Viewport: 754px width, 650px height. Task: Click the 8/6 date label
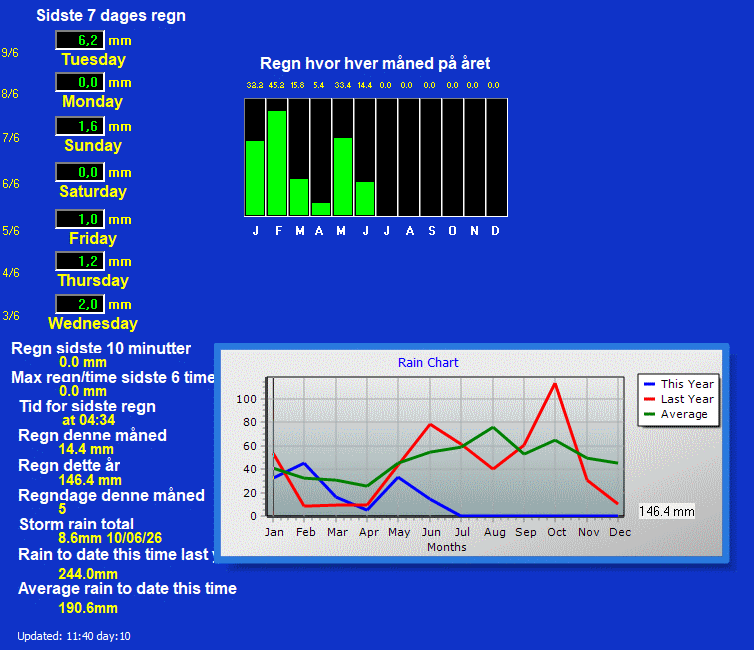[10, 94]
